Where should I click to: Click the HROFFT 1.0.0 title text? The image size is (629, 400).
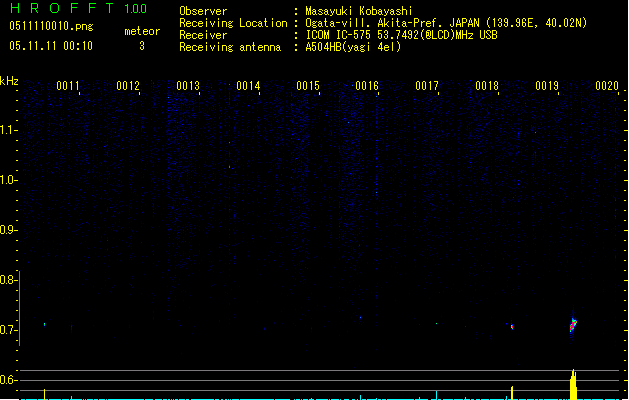tap(79, 8)
